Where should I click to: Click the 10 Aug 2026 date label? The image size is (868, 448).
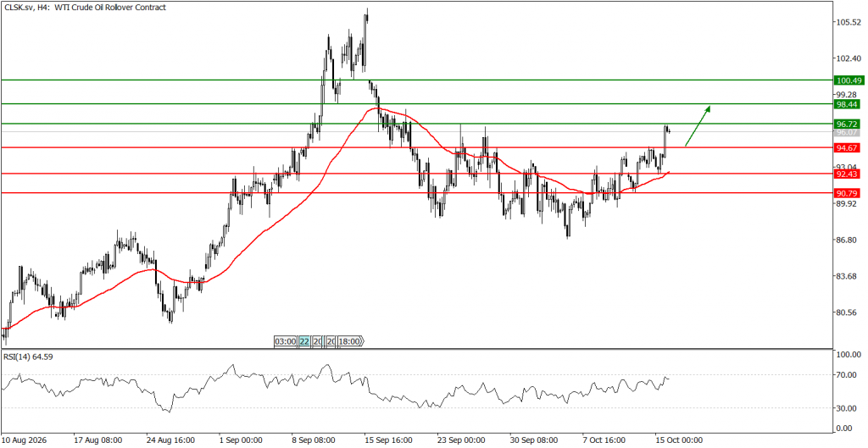pyautogui.click(x=25, y=440)
